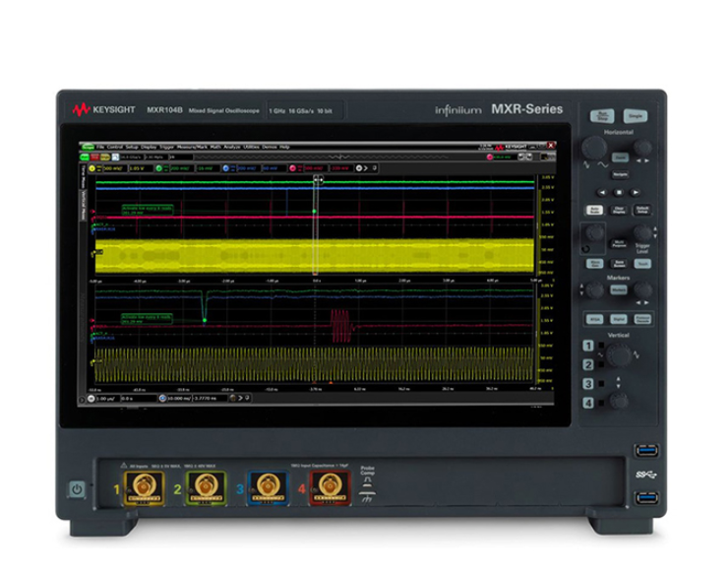This screenshot has height=574, width=728.
Task: Close the Infiniium application with red X
Action: pyautogui.click(x=551, y=146)
